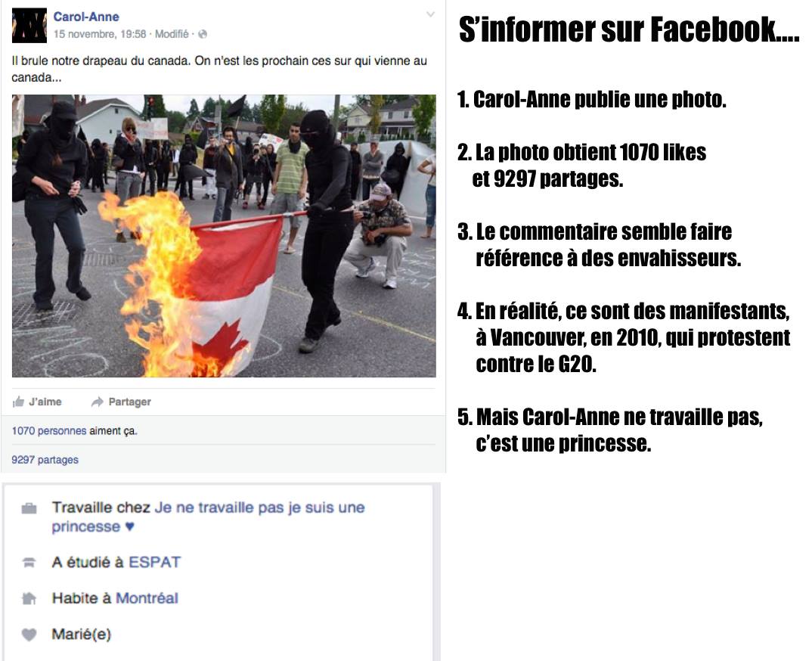The width and height of the screenshot is (812, 661).
Task: Like the post with J'aime
Action: click(37, 402)
